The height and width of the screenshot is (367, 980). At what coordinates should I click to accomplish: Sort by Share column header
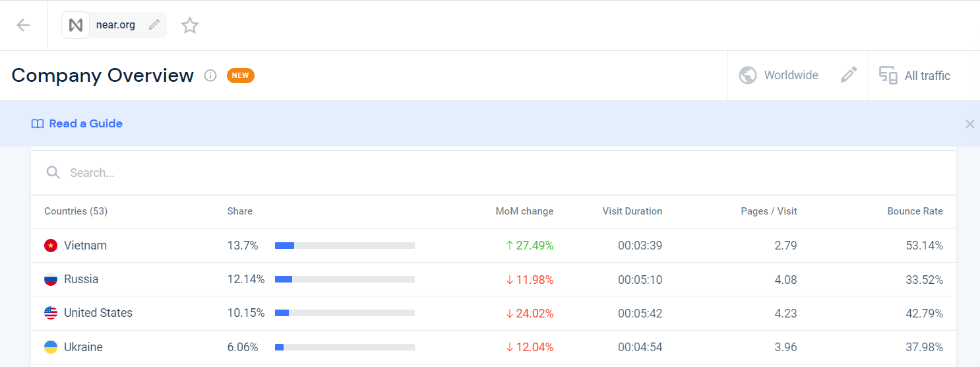(239, 211)
